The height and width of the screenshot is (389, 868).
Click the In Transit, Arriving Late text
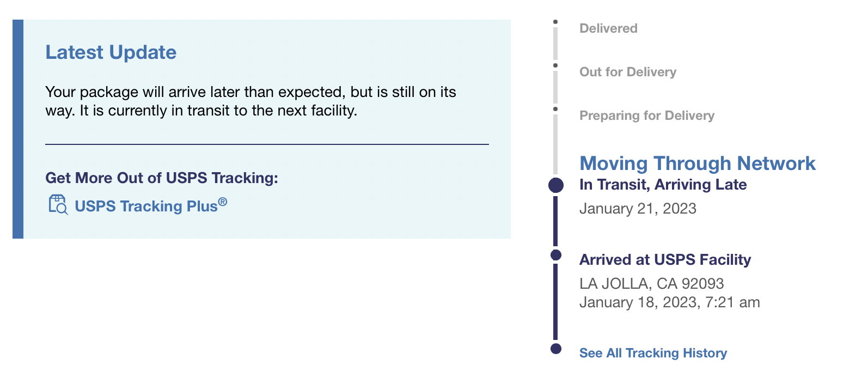click(x=663, y=185)
